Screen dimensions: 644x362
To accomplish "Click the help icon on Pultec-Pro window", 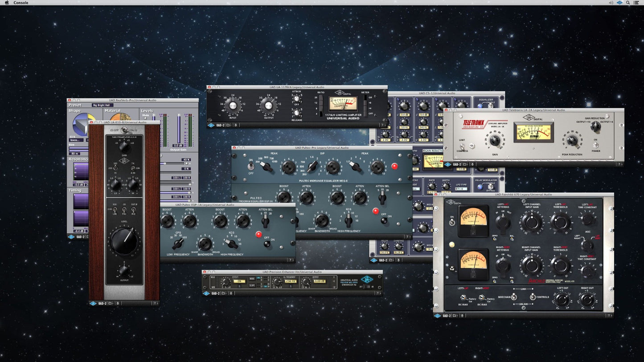I will click(x=407, y=237).
